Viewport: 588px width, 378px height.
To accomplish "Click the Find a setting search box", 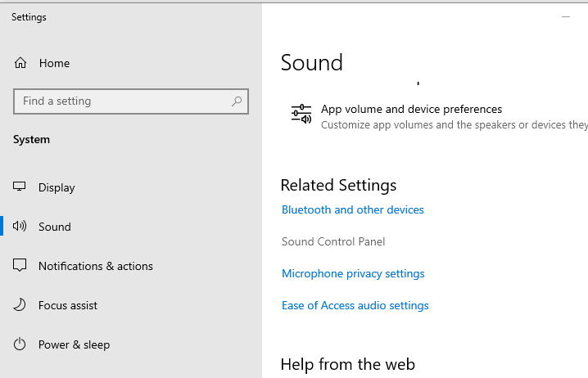I will click(131, 101).
